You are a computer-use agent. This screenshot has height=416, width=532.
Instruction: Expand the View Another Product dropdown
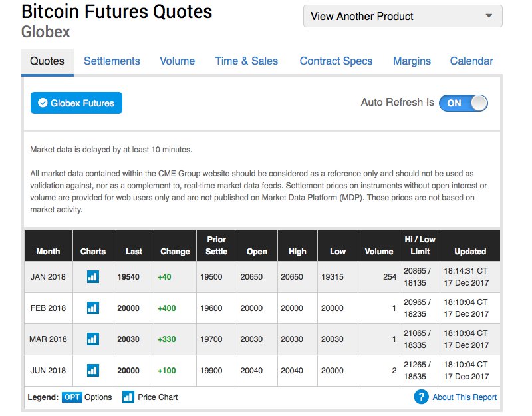click(x=402, y=16)
